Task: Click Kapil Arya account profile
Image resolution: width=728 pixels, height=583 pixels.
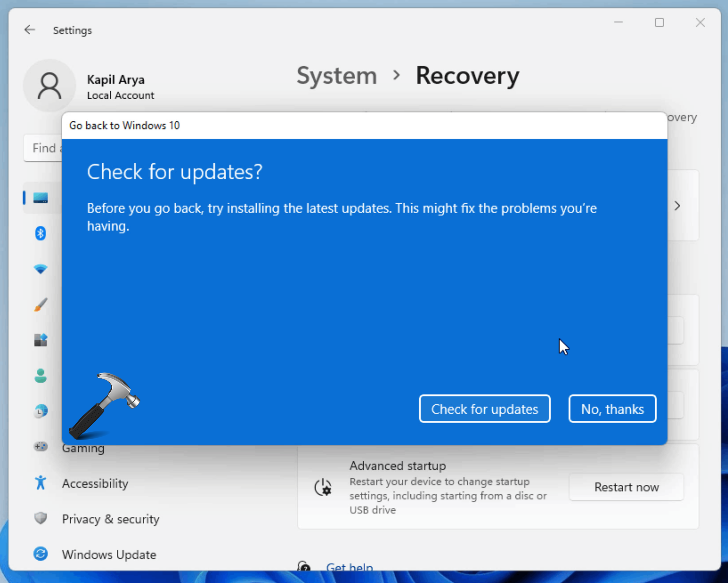Action: coord(92,86)
